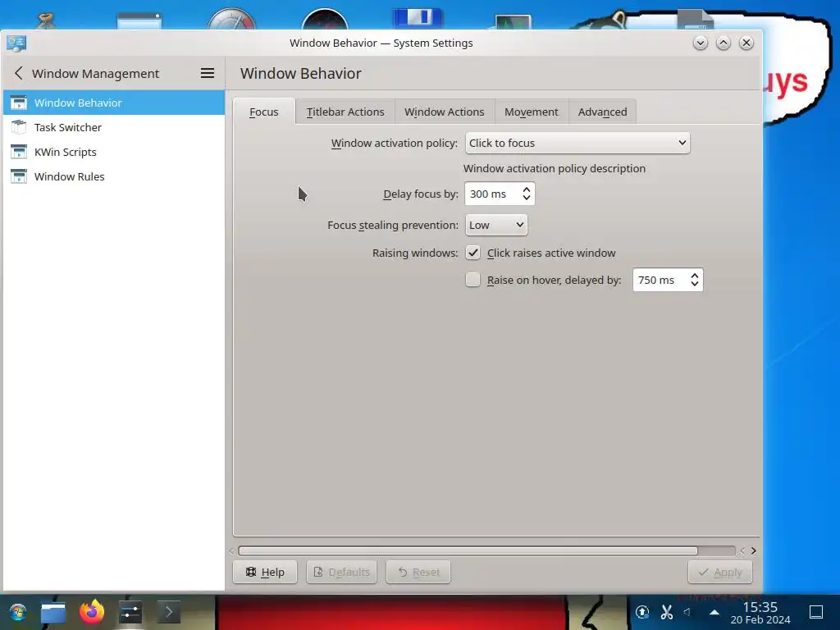
Task: Switch to the Movement tab
Action: point(531,112)
